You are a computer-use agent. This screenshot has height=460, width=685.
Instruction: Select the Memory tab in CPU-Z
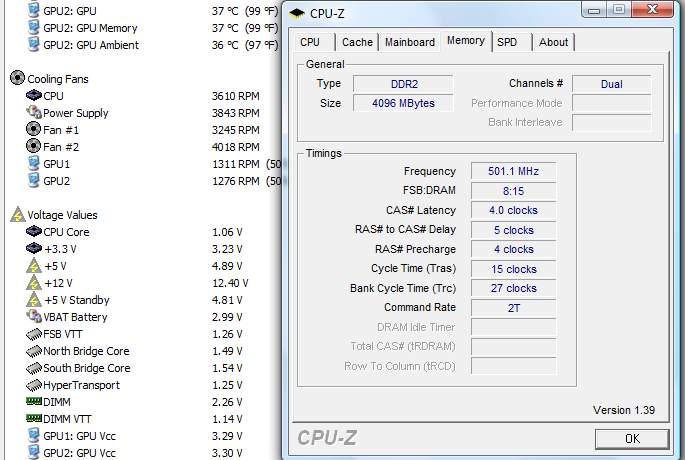[466, 41]
